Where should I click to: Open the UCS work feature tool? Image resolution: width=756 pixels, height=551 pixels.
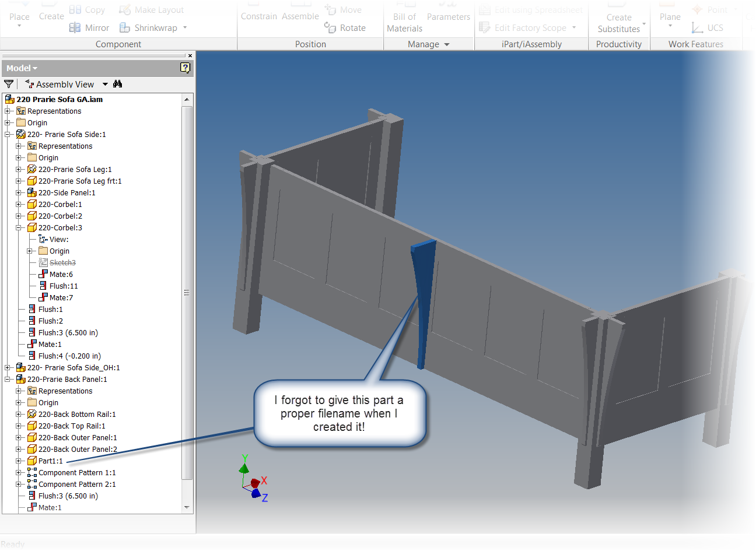point(708,27)
